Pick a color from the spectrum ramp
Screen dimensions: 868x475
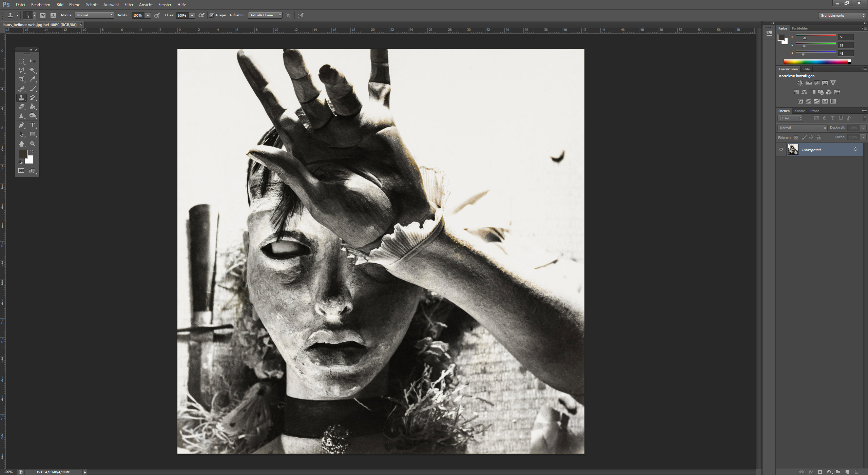point(817,62)
